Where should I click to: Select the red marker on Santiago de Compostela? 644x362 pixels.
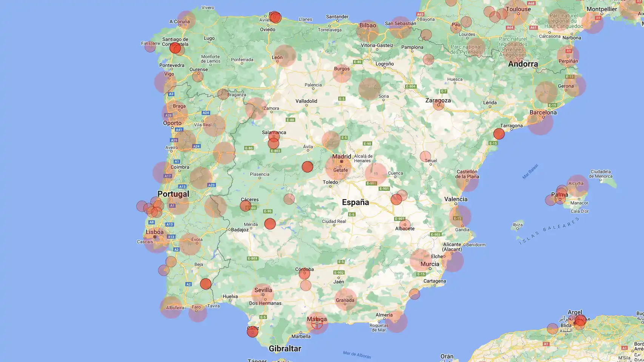[x=175, y=48]
